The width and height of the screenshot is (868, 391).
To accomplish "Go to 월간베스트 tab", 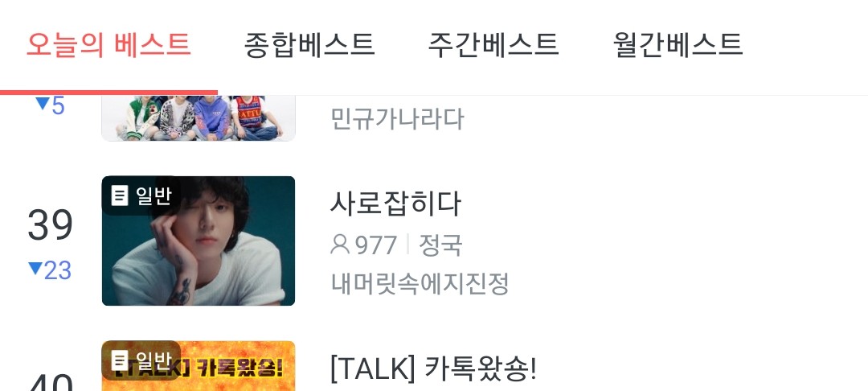I will pos(678,45).
